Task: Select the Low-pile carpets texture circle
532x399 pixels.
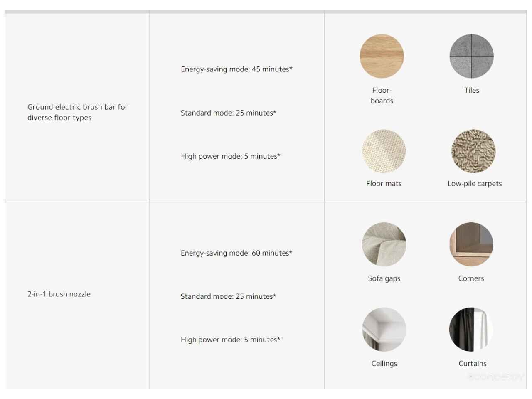Action: tap(473, 151)
